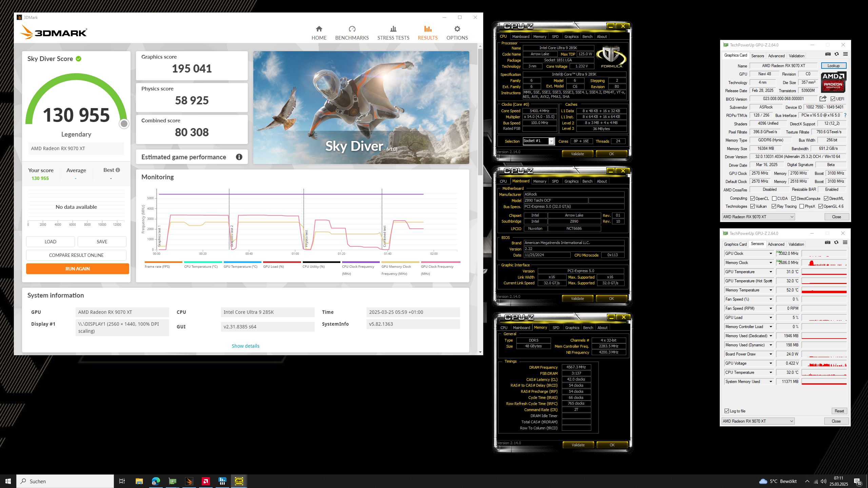Open hamburger menu in GPU-Z Sensors window
Image resolution: width=868 pixels, height=488 pixels.
[x=845, y=243]
